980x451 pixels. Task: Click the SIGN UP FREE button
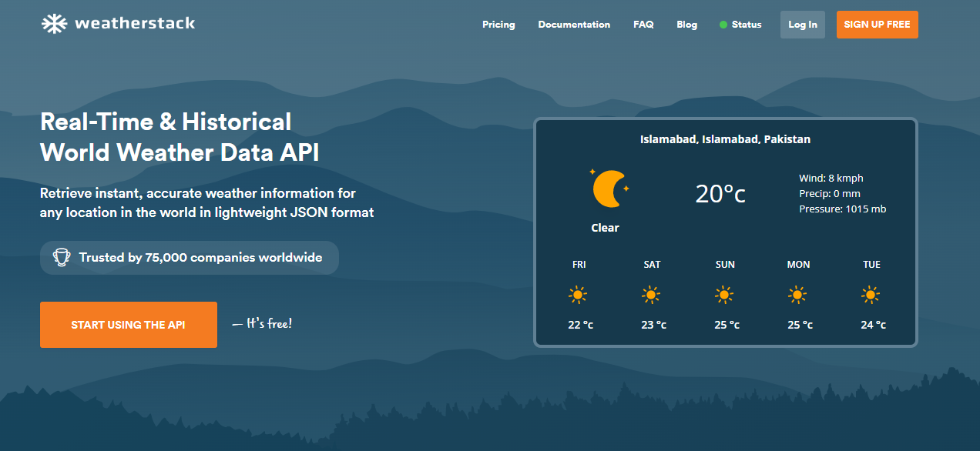coord(878,25)
